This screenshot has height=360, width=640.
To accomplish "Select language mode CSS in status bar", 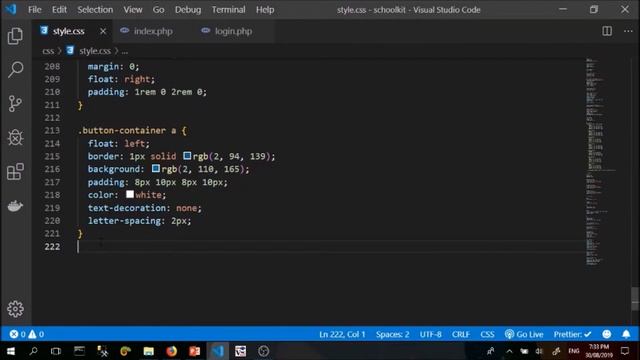I will click(x=487, y=334).
